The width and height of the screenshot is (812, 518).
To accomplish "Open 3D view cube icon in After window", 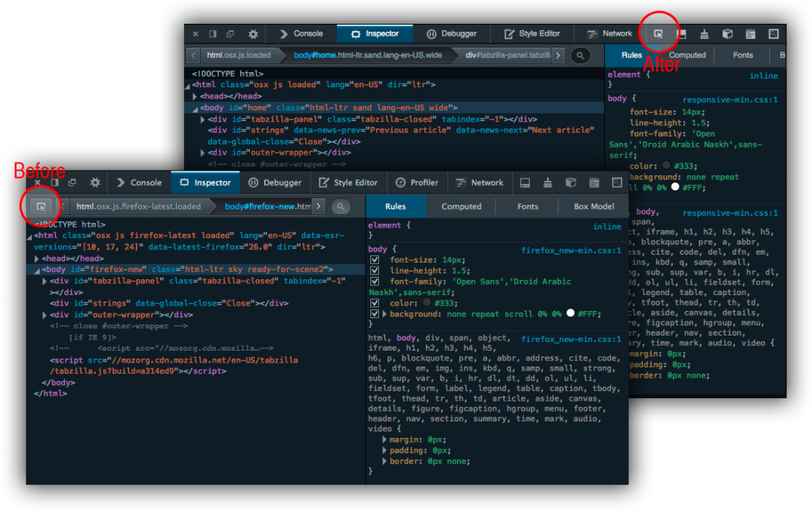I will [x=728, y=34].
